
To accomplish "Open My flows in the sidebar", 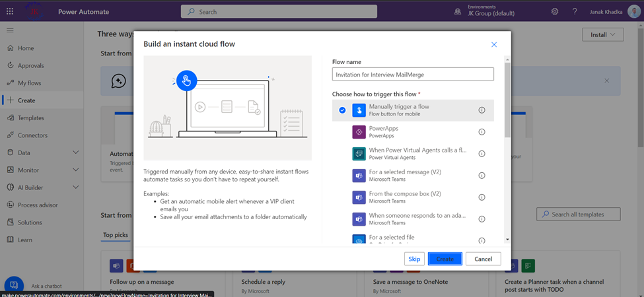I will pyautogui.click(x=42, y=83).
